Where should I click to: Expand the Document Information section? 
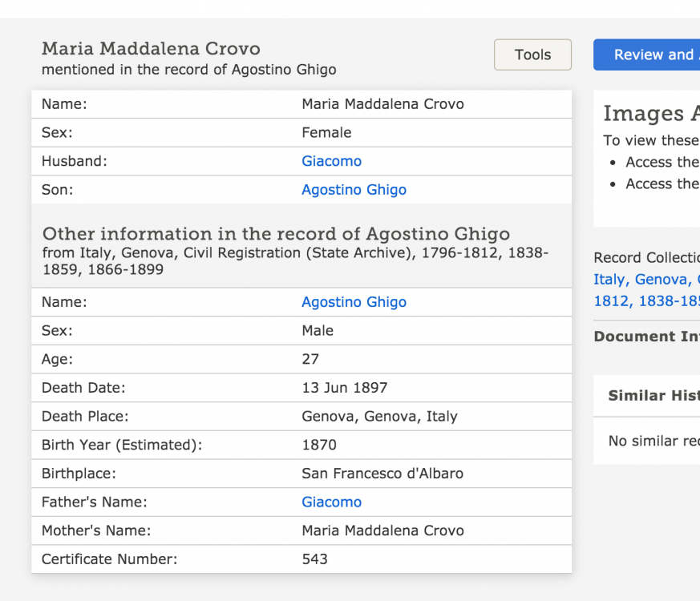click(646, 337)
